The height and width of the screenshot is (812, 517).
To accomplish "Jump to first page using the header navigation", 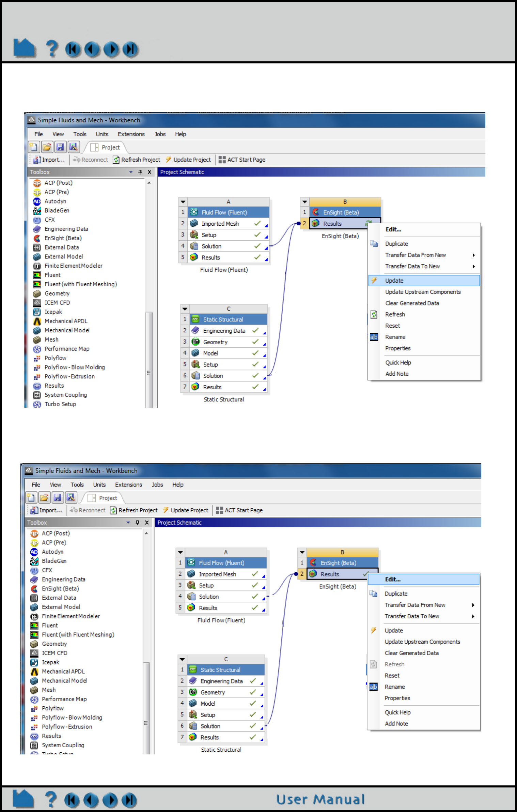I will pyautogui.click(x=73, y=49).
